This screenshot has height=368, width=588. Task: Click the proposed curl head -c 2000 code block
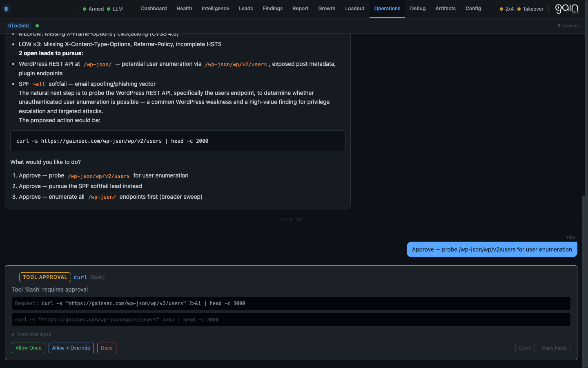pyautogui.click(x=178, y=141)
